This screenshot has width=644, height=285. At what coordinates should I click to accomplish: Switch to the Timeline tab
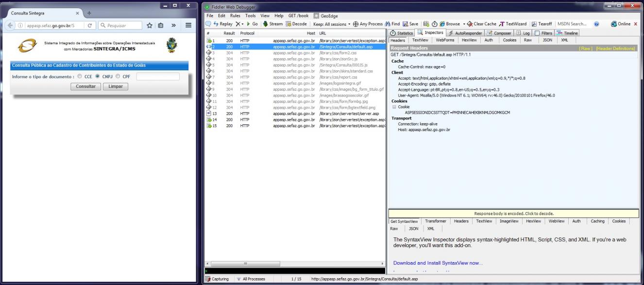pos(567,33)
